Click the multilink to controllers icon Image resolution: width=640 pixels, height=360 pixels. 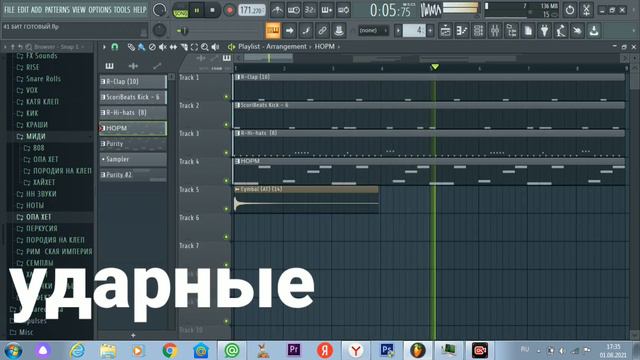[338, 30]
